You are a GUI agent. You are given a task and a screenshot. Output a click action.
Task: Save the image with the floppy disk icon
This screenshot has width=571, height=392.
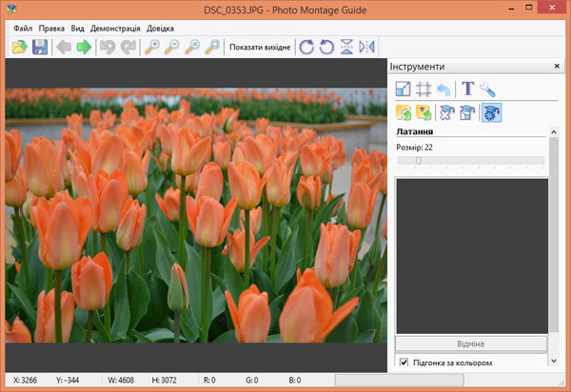click(x=40, y=47)
